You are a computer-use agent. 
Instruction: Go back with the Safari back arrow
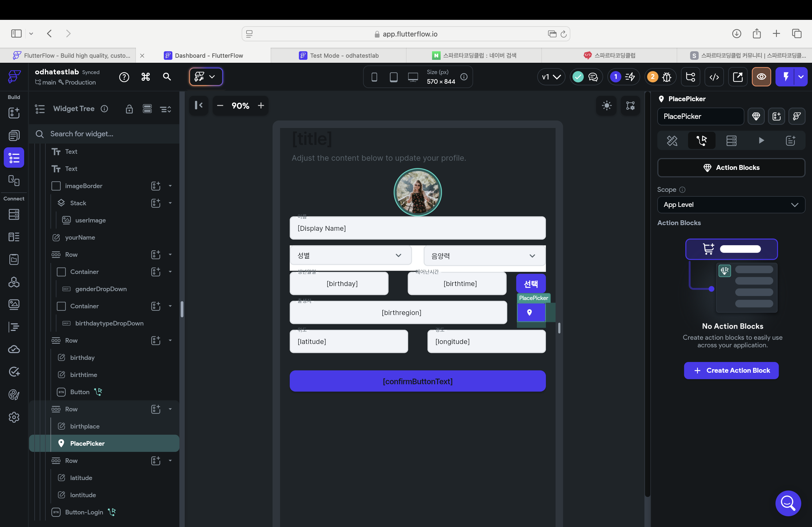coord(49,33)
